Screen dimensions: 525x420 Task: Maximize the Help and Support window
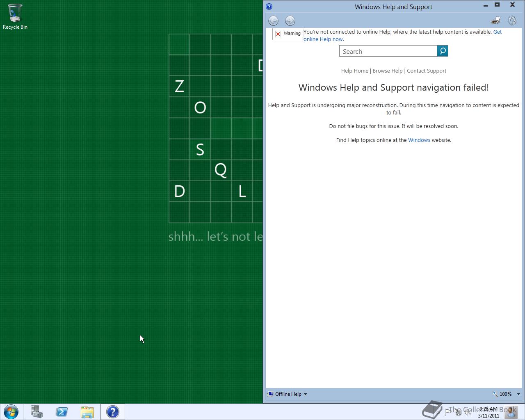click(497, 5)
